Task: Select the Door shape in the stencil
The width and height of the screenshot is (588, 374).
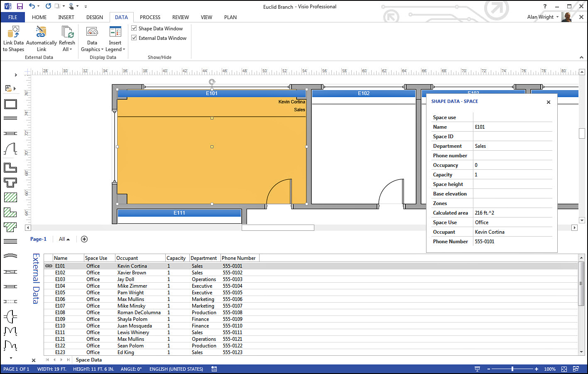Action: [x=10, y=149]
